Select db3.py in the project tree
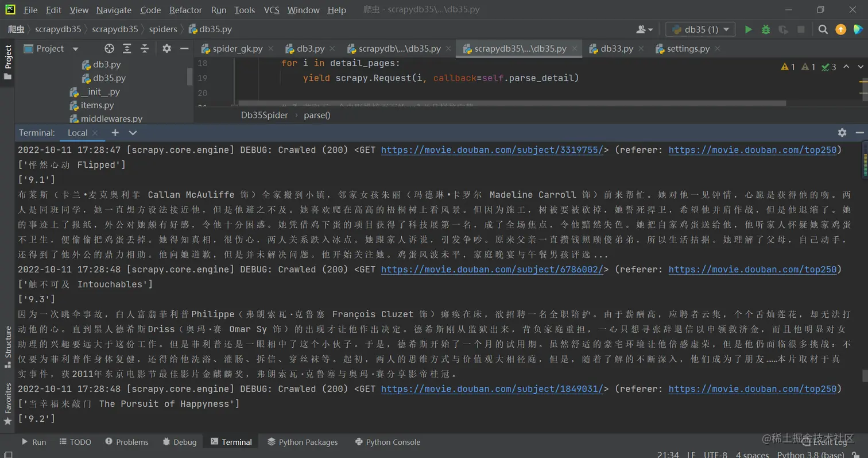 coord(106,64)
